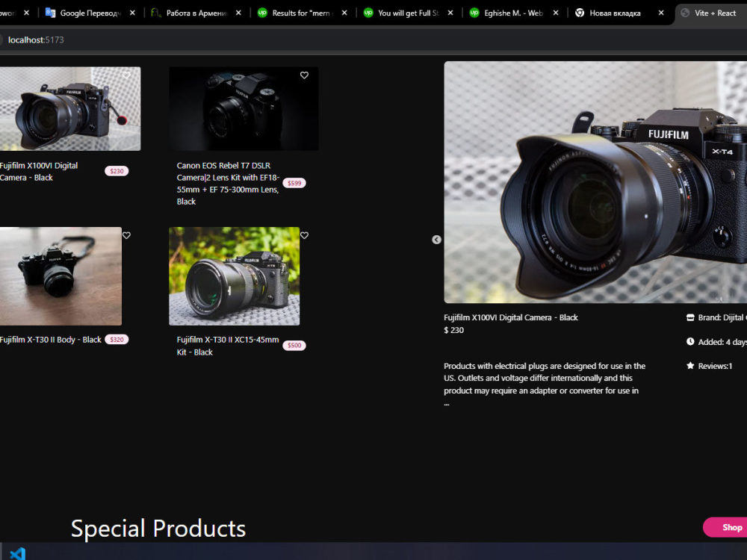Open the Canon EOS Rebel T7 DSLR title
Image resolution: width=747 pixels, height=560 pixels.
228,184
